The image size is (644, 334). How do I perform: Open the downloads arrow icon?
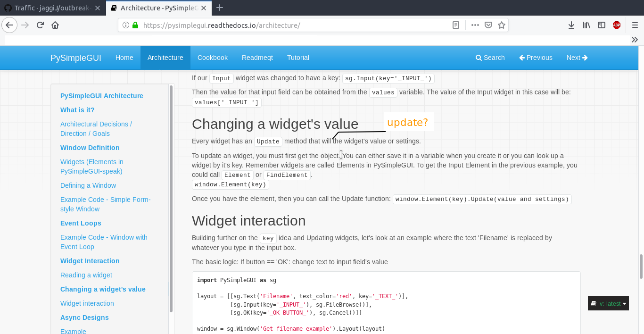[571, 25]
